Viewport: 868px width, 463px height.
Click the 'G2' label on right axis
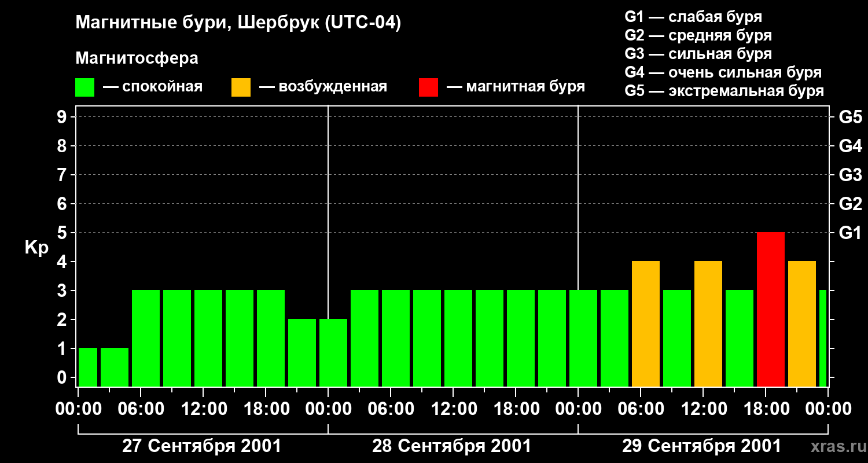tap(850, 204)
